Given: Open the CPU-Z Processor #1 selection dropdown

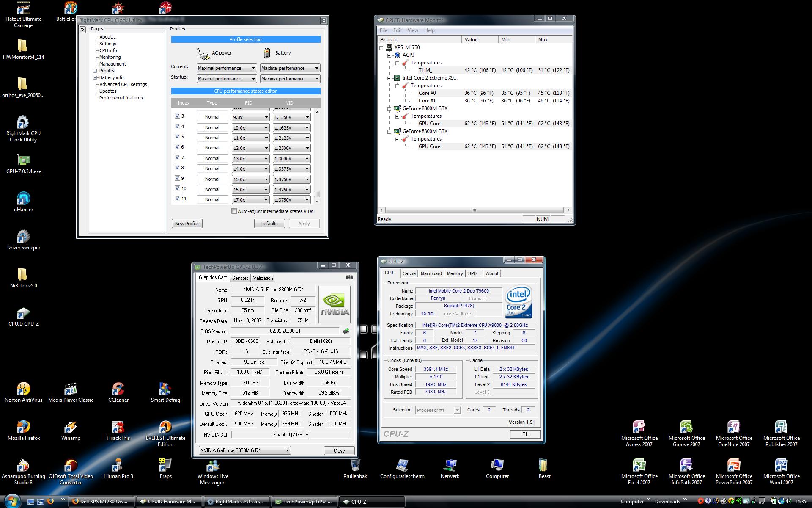Looking at the screenshot, I should point(438,410).
